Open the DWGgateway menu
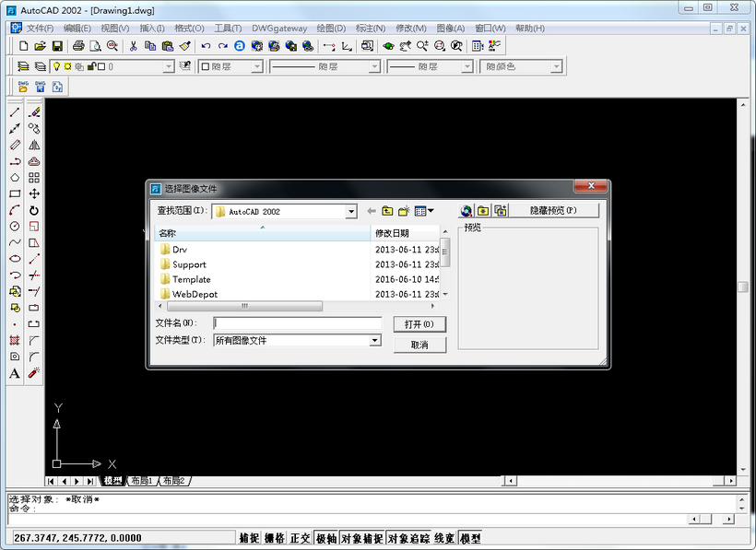Image resolution: width=756 pixels, height=550 pixels. click(x=279, y=29)
